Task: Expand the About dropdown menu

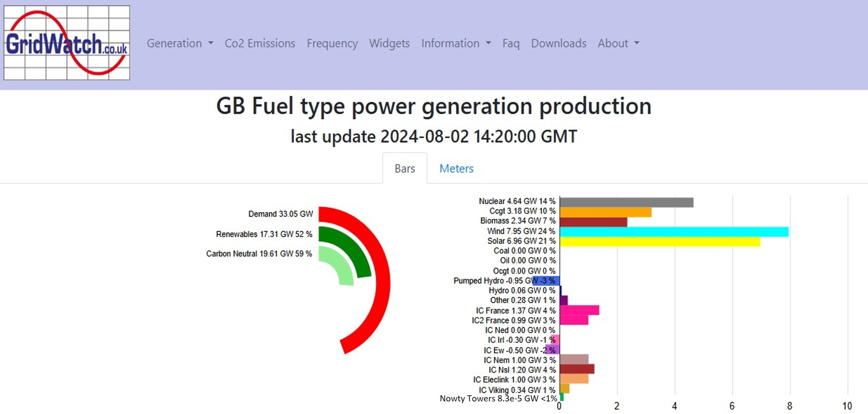Action: click(618, 43)
